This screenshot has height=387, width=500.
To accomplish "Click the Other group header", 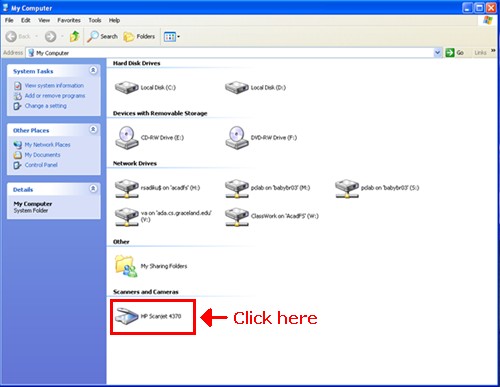I will tap(121, 242).
